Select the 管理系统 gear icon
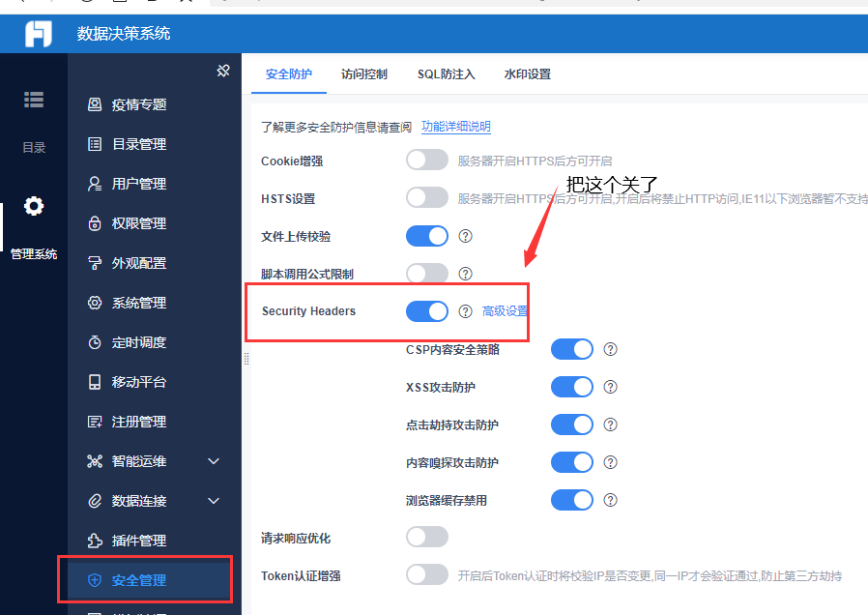The height and width of the screenshot is (615, 868). [x=34, y=206]
